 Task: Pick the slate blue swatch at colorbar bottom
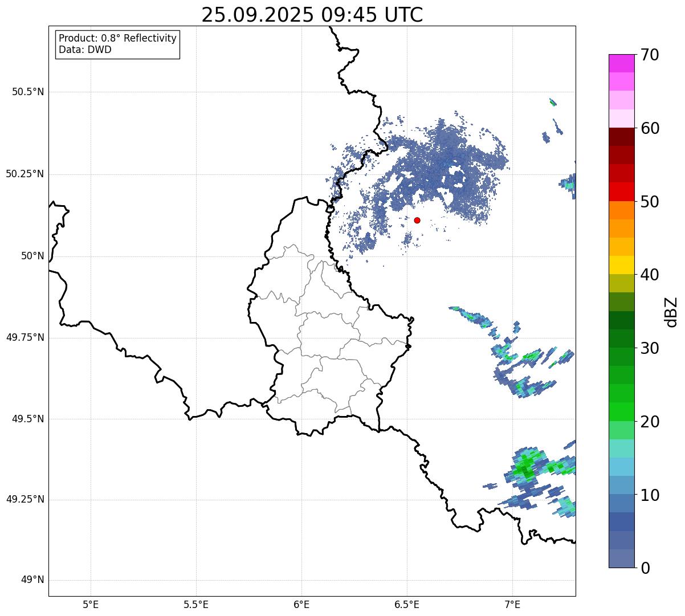pyautogui.click(x=622, y=558)
